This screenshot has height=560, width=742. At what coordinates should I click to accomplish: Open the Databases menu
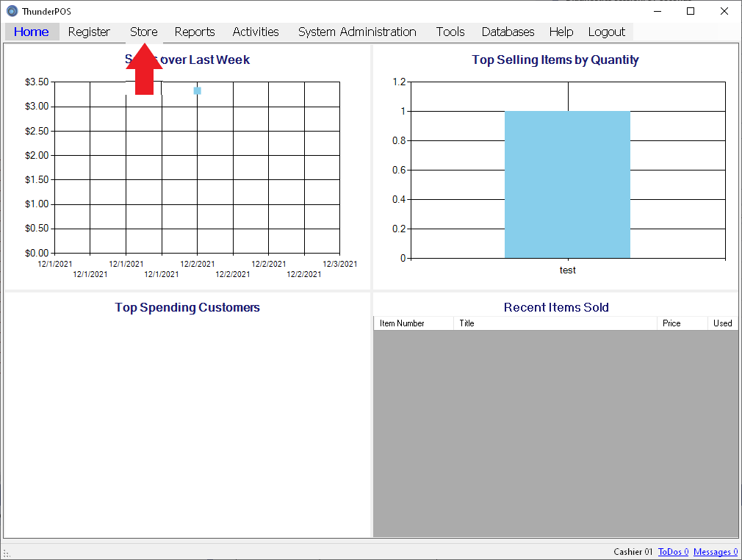pyautogui.click(x=508, y=32)
